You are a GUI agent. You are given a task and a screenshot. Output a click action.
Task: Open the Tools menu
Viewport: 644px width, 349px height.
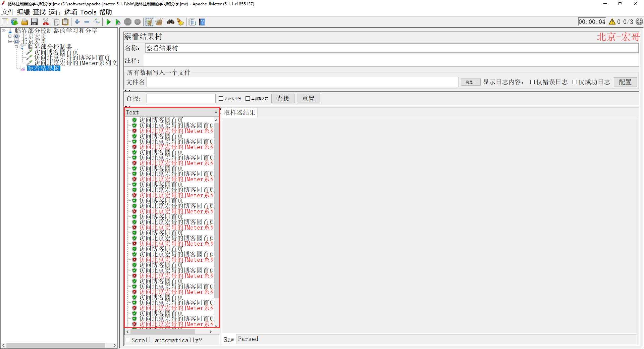point(88,12)
